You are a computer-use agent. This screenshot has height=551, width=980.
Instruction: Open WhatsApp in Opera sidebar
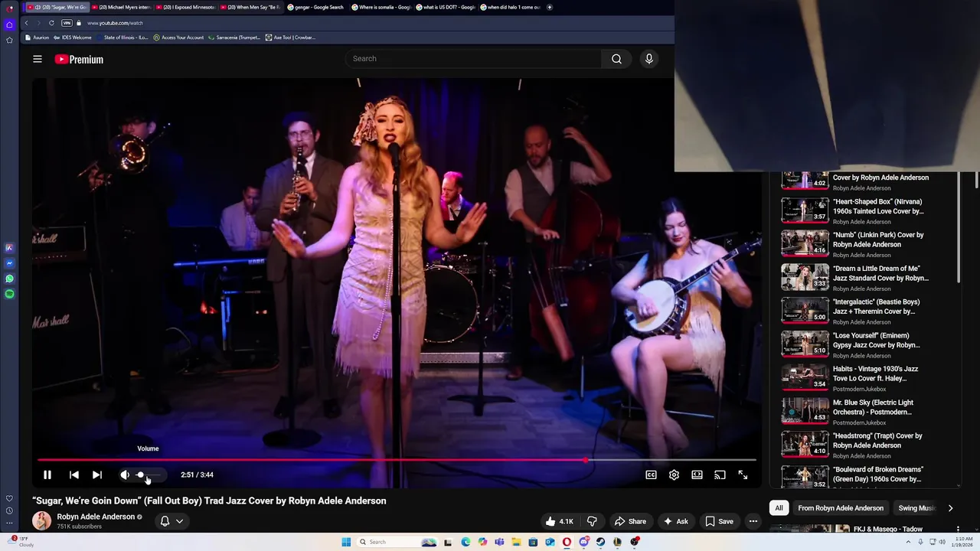click(9, 279)
